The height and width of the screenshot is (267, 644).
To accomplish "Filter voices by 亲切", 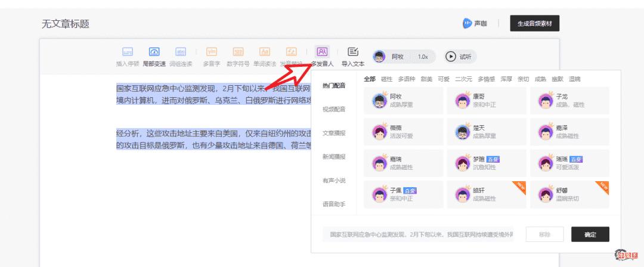I will point(524,79).
